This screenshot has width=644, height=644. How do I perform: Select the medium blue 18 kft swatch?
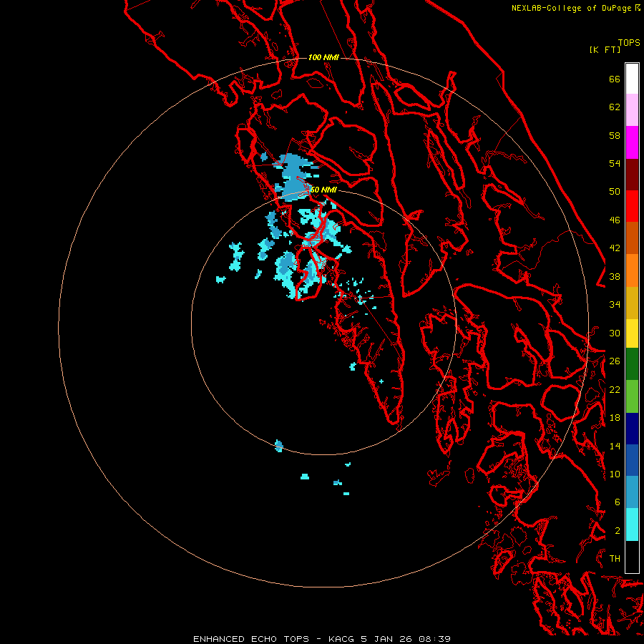[x=632, y=460]
